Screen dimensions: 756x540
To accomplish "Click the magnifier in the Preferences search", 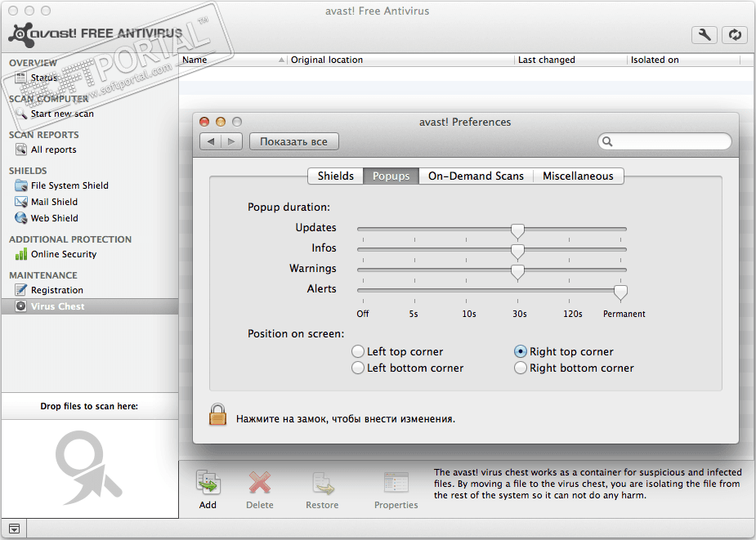I will tap(607, 142).
